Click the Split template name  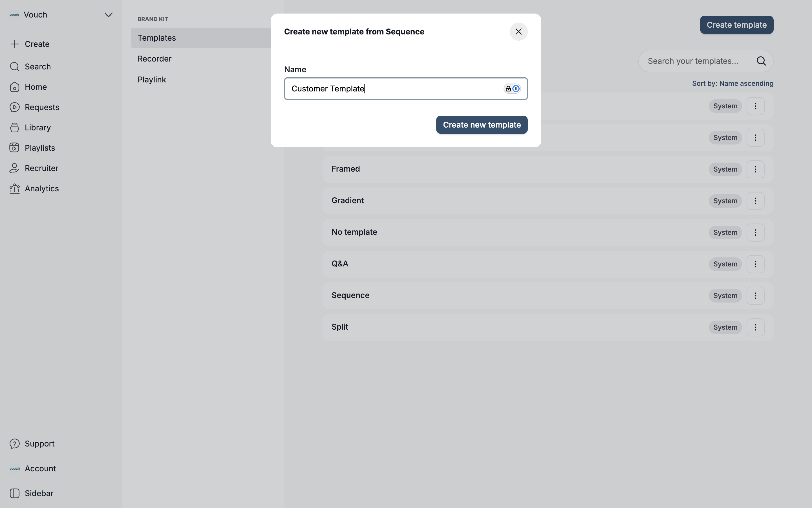click(x=340, y=327)
